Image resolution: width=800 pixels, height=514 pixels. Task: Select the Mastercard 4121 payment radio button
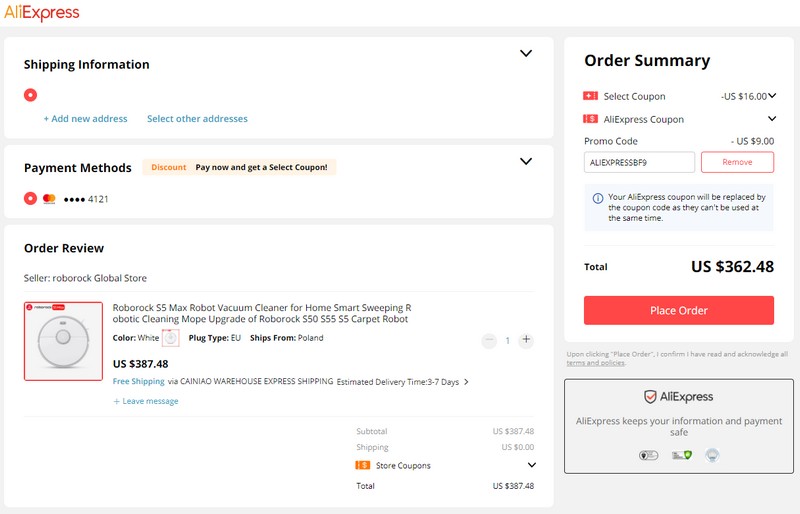coord(31,199)
